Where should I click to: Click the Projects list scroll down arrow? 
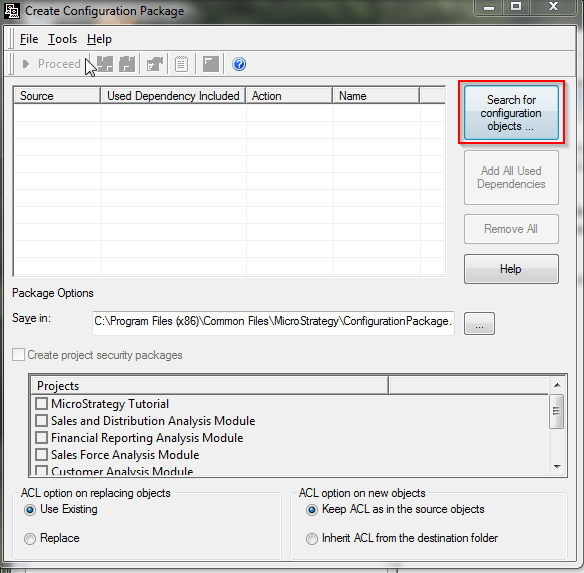click(557, 466)
